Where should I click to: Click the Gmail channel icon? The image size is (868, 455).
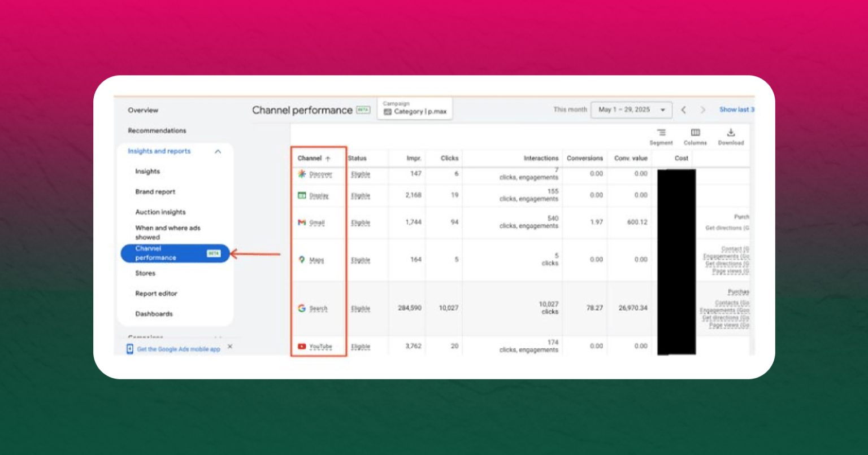tap(302, 222)
